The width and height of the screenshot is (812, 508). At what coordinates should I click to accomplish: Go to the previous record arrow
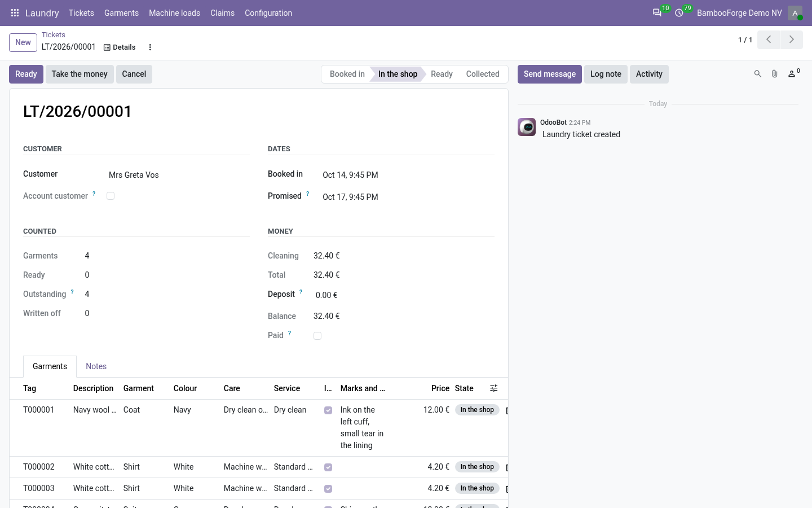(x=769, y=40)
